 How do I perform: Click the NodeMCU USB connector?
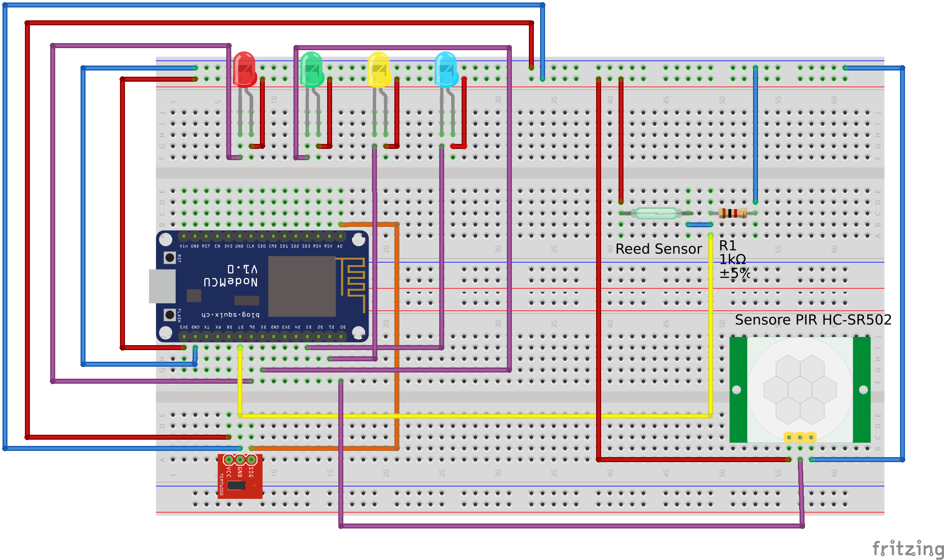point(162,286)
